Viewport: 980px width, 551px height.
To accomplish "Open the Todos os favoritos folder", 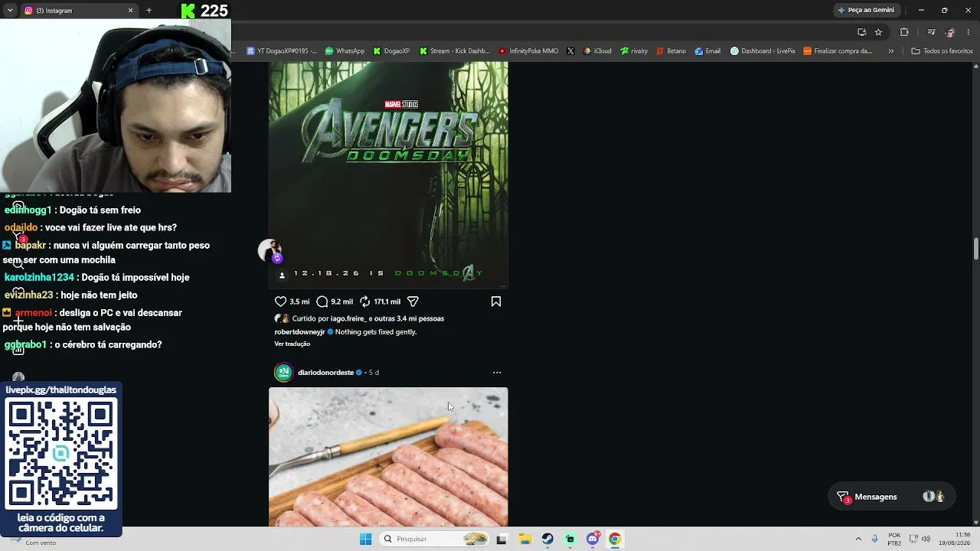I will pyautogui.click(x=942, y=51).
